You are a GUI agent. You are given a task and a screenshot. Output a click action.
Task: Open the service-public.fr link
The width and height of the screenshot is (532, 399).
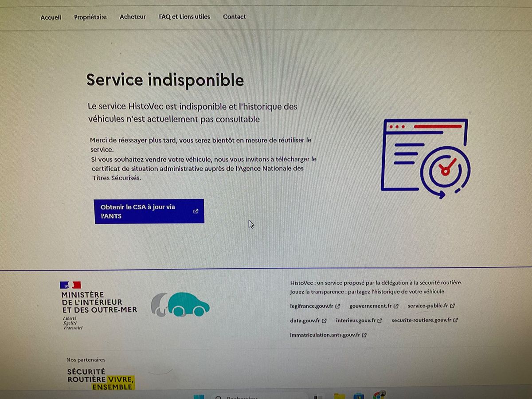click(428, 306)
